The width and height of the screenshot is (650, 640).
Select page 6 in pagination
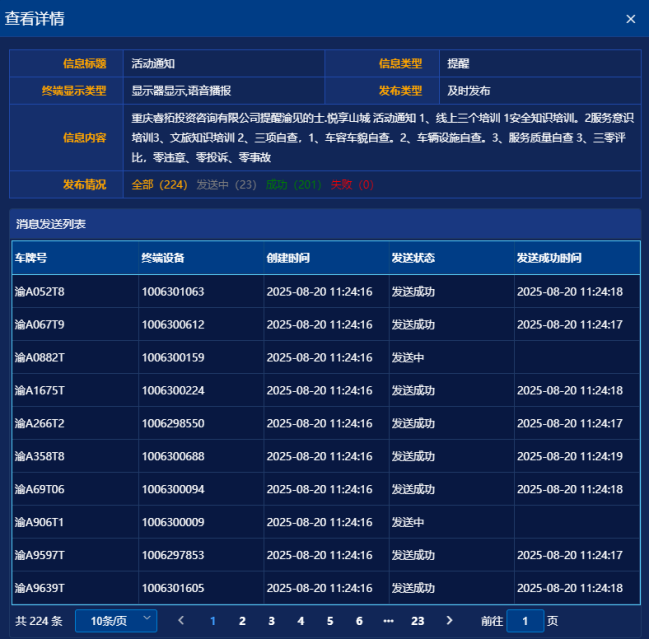pos(359,621)
